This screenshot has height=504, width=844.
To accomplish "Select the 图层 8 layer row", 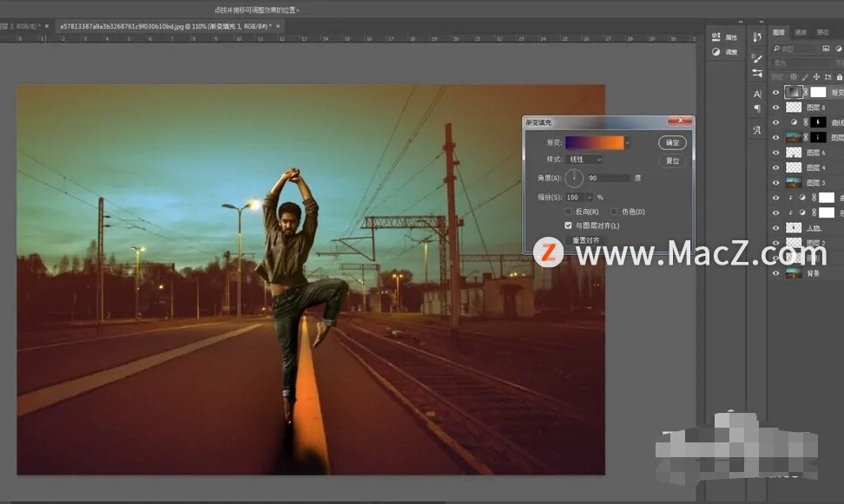I will click(806, 108).
